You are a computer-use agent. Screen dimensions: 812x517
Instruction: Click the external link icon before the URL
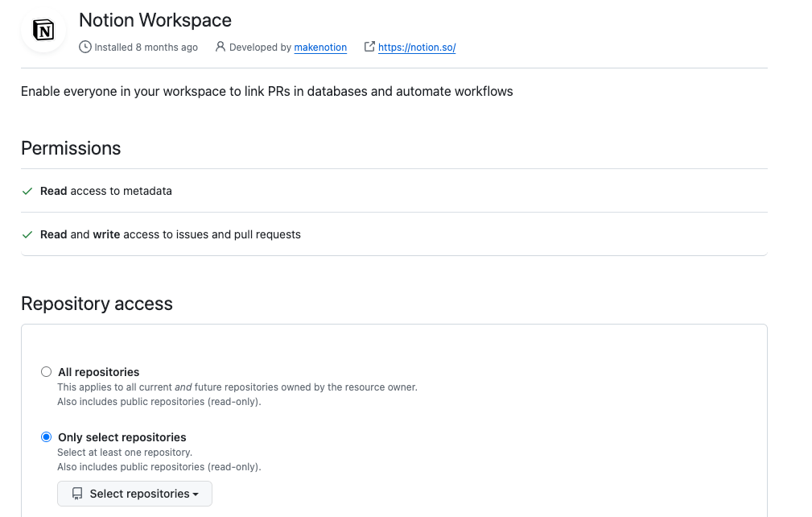[369, 47]
